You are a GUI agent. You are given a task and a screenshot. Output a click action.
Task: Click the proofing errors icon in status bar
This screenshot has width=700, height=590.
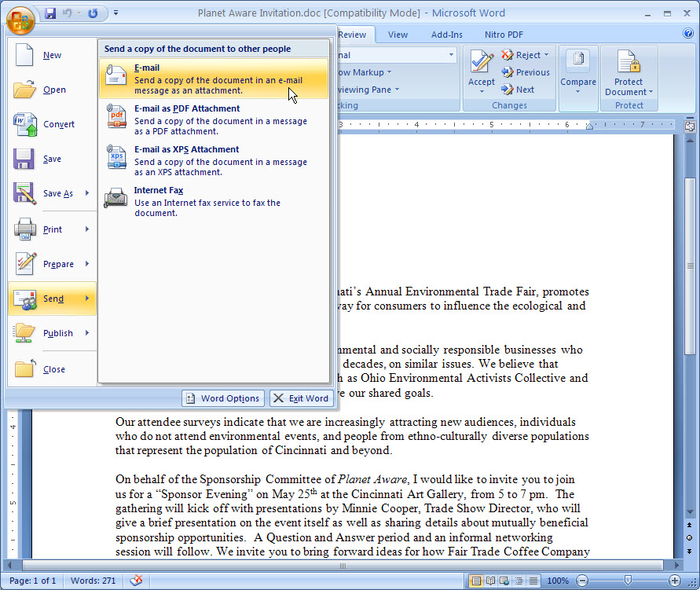coord(136,581)
